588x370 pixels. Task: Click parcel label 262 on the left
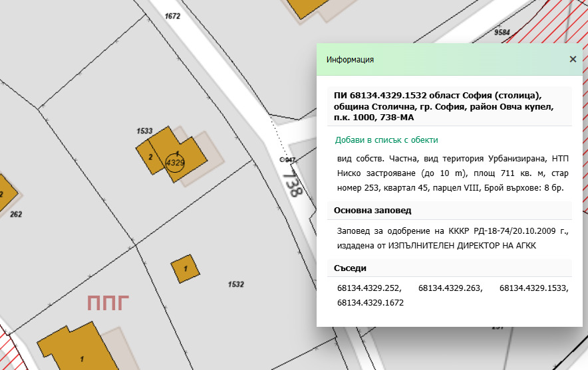16,214
